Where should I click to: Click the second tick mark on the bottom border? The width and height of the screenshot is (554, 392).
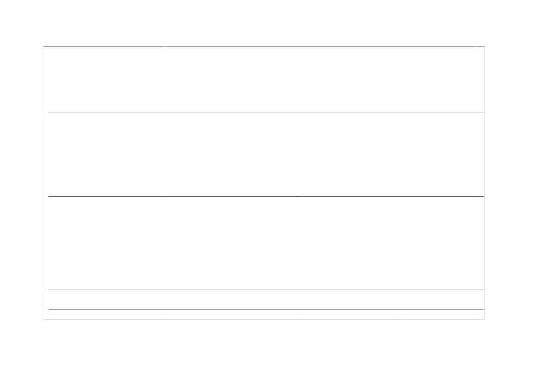165,320
